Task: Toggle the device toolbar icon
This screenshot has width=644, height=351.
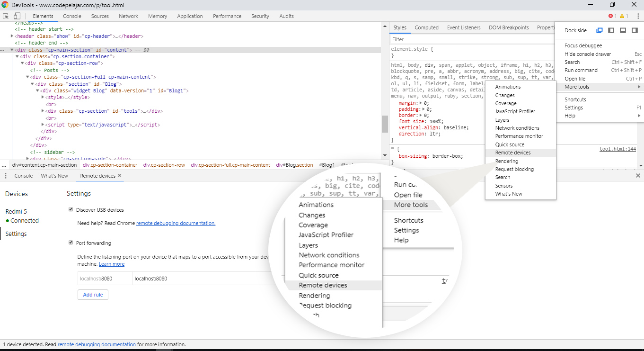Action: coord(17,16)
